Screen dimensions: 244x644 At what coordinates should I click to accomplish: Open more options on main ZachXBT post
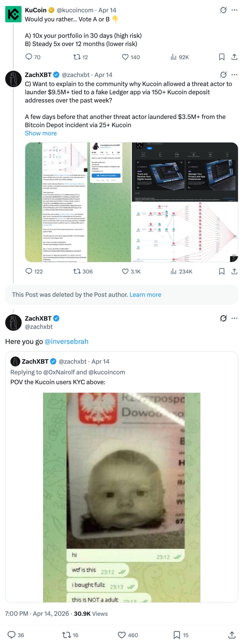pyautogui.click(x=234, y=318)
